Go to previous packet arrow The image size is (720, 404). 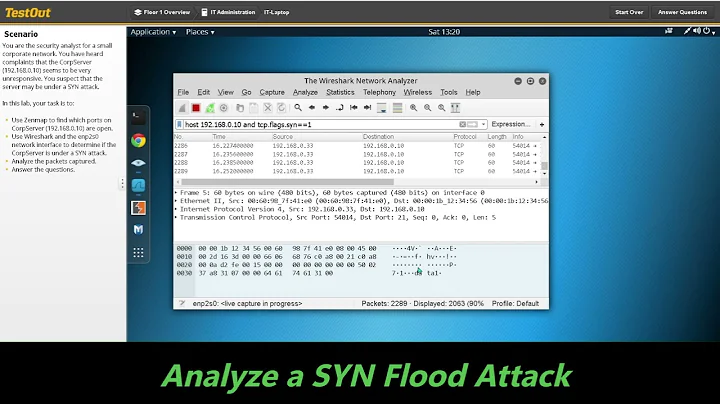point(312,108)
